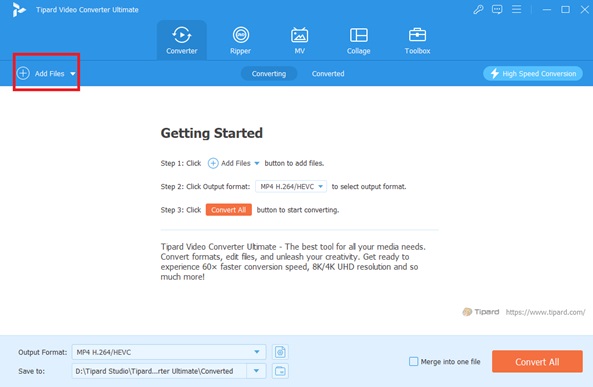Open the hamburger menu icon

(x=517, y=9)
